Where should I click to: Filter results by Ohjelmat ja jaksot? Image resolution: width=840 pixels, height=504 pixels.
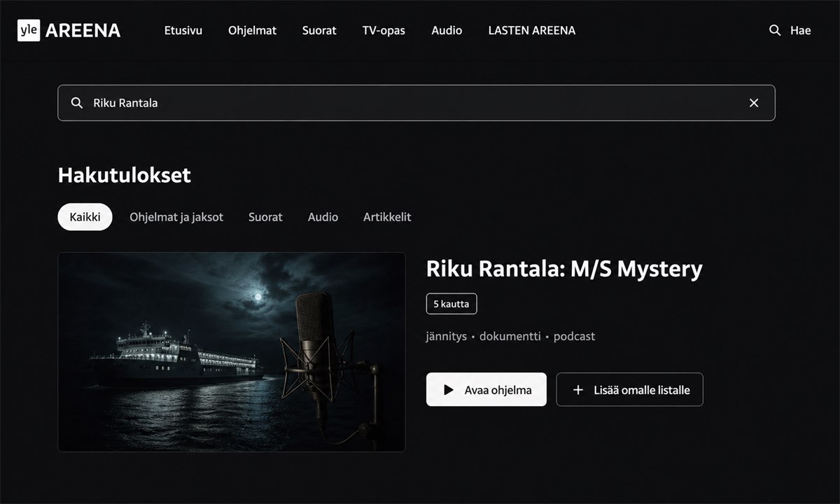[x=176, y=217]
